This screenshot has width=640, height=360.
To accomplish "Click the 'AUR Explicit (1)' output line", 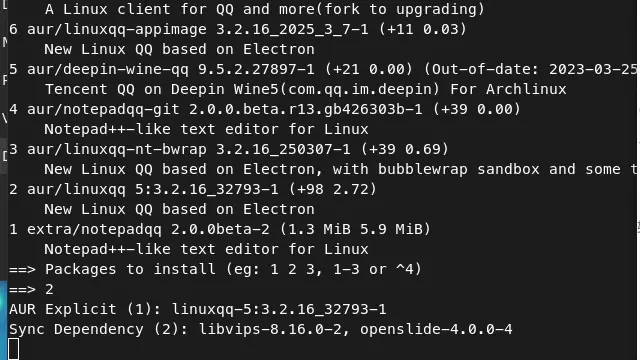I will (198, 309).
